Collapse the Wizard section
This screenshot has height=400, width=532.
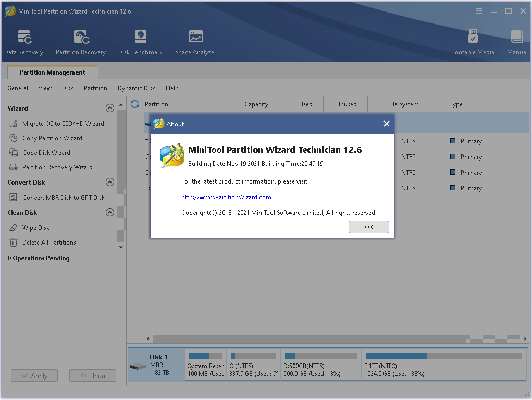[x=109, y=108]
